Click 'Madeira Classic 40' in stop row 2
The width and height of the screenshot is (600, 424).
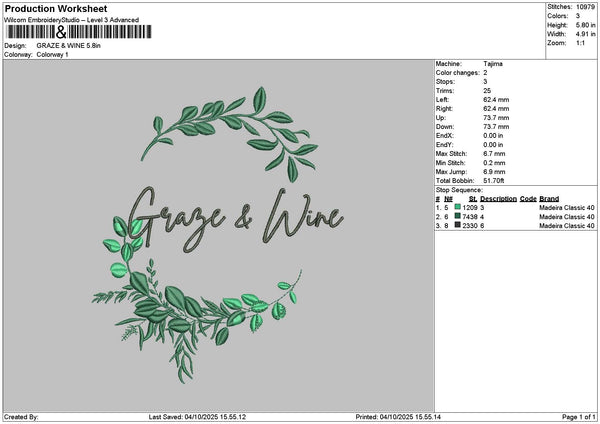(567, 217)
